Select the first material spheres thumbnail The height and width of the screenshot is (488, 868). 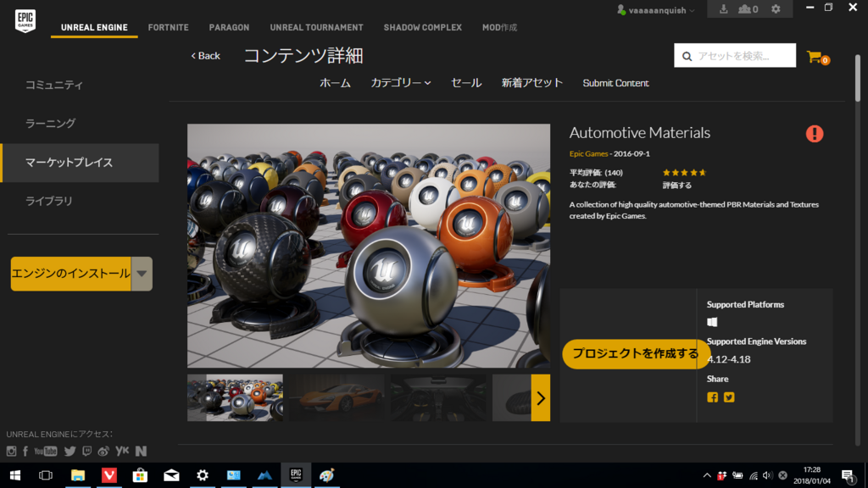pos(235,398)
